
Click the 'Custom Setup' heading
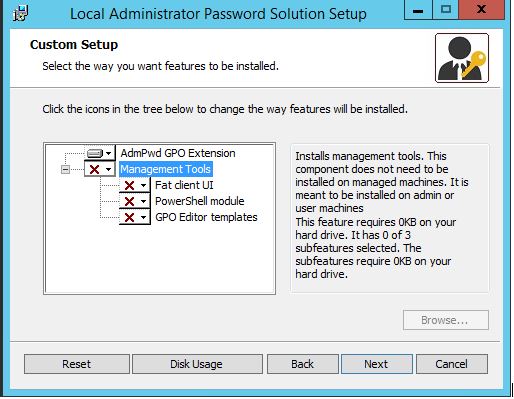coord(74,45)
